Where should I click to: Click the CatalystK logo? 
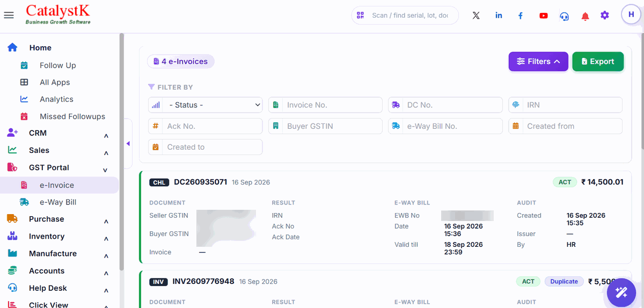(x=58, y=14)
